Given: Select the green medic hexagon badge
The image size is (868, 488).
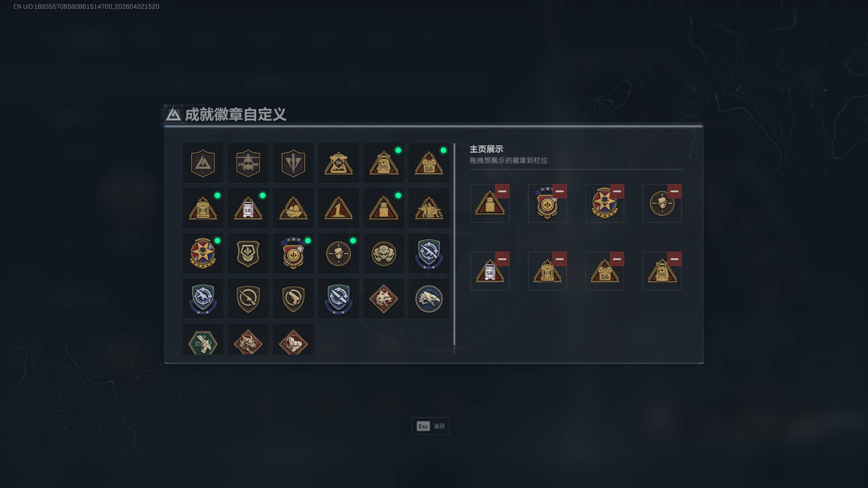Looking at the screenshot, I should point(203,340).
